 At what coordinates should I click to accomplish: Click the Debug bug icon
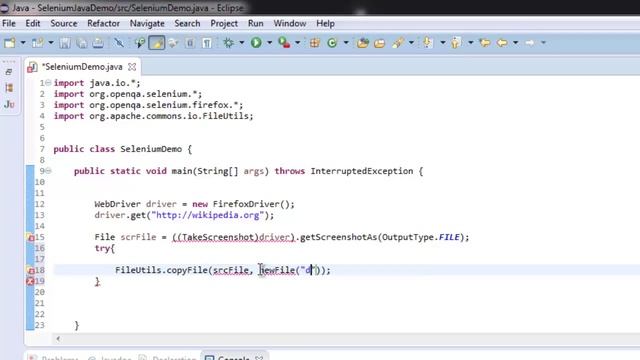pos(229,42)
